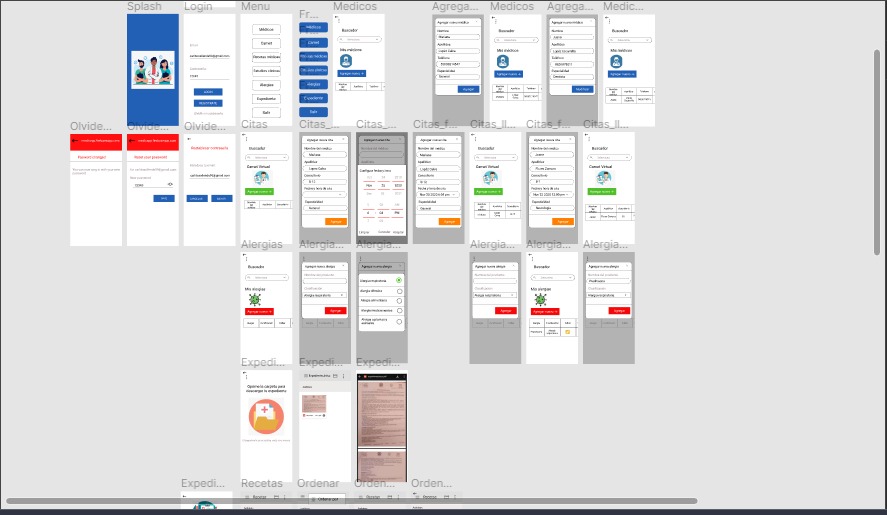Click green Agregar nuevo button in Citas frame
This screenshot has height=515, width=887.
tap(259, 192)
